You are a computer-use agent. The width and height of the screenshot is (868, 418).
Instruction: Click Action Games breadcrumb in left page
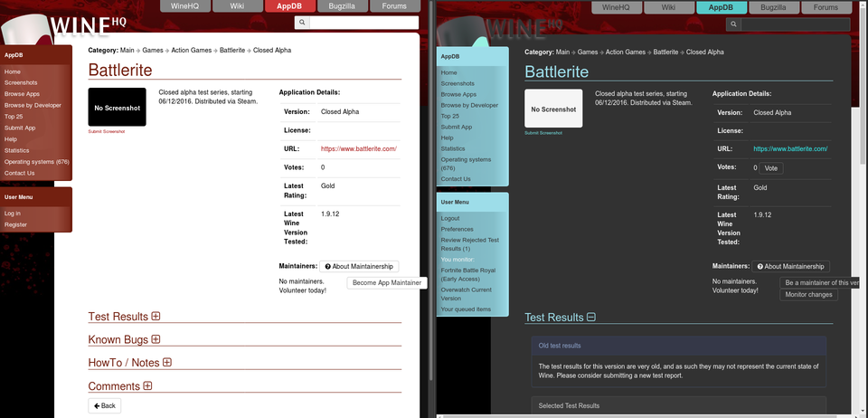tap(192, 51)
